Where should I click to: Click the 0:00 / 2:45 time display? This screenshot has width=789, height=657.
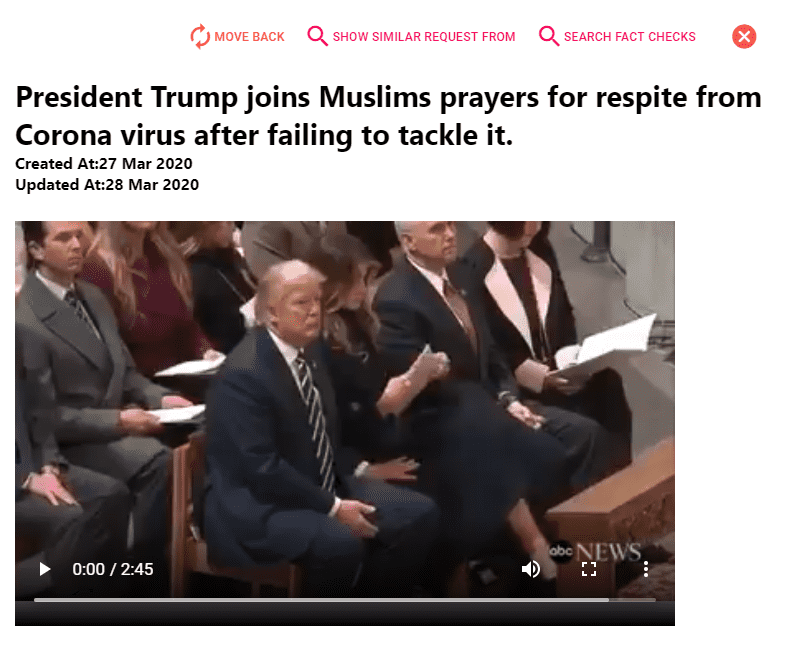tap(113, 569)
